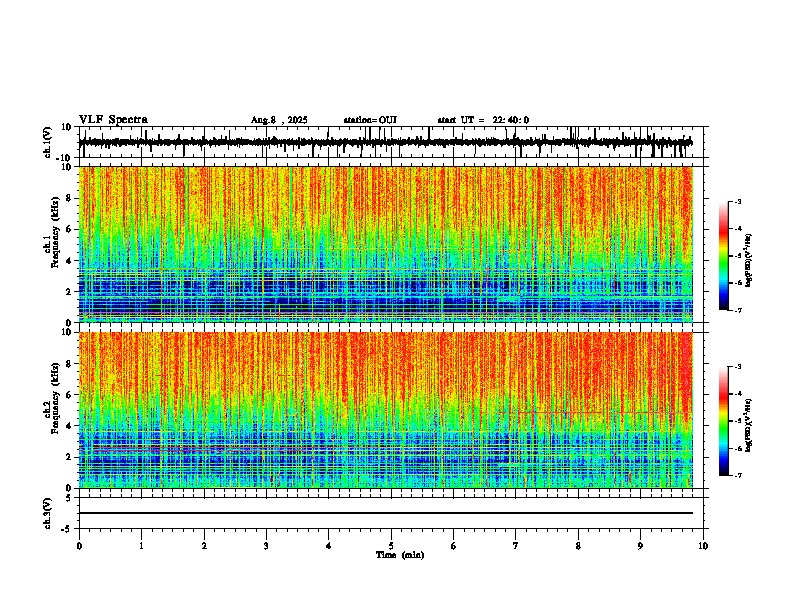Click the "station=OUI" label

coord(370,120)
